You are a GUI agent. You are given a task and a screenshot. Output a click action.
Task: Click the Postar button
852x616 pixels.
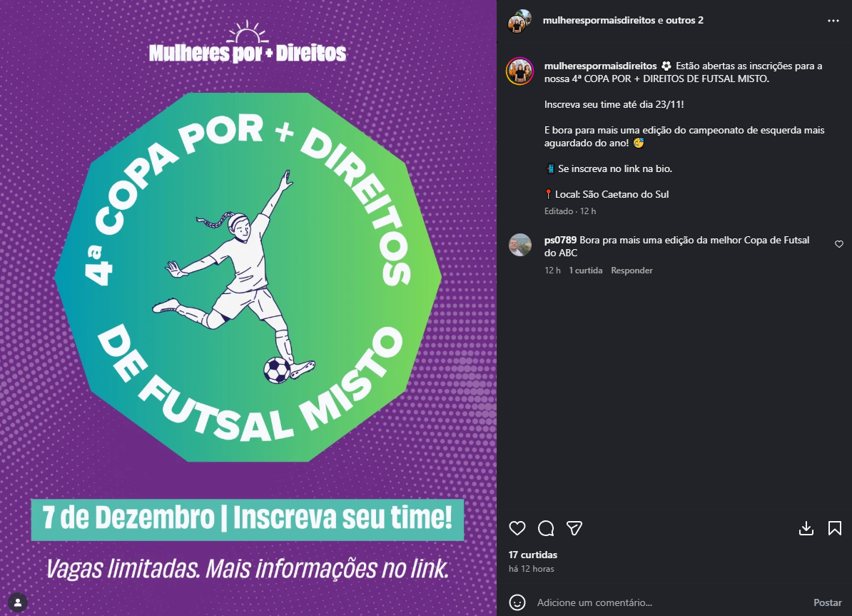pyautogui.click(x=828, y=602)
